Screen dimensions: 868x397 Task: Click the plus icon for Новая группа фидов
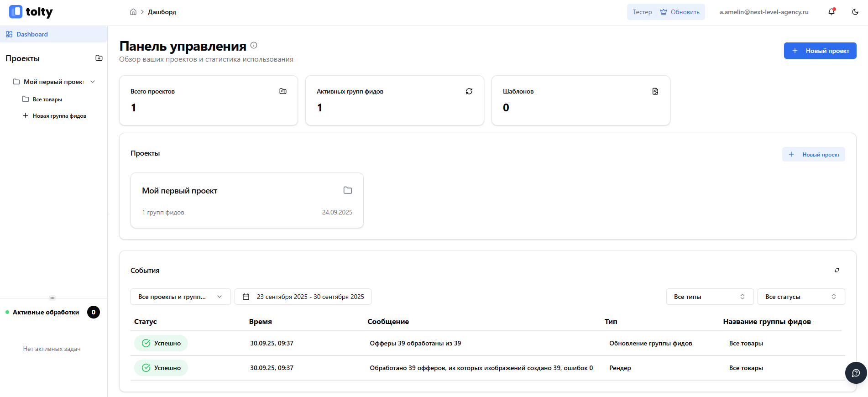pyautogui.click(x=26, y=115)
